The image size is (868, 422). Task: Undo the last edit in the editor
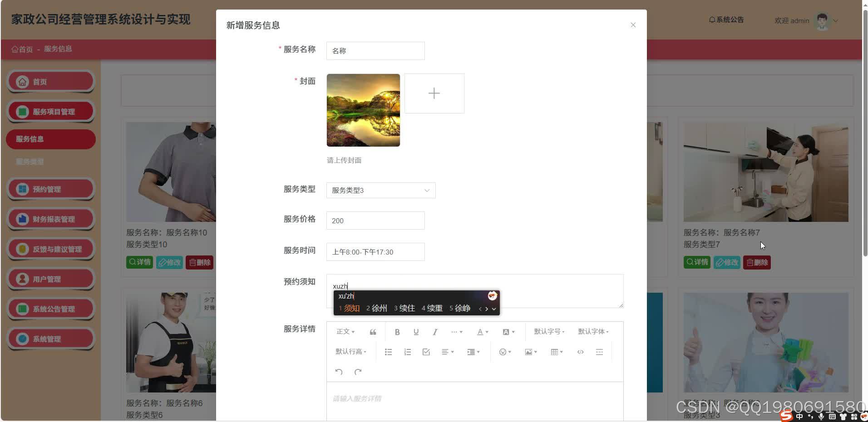339,372
